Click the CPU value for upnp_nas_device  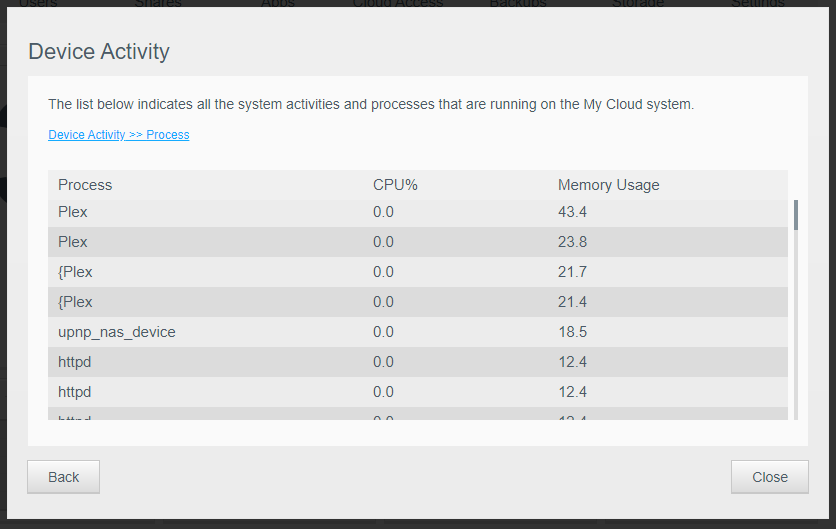[x=383, y=332]
